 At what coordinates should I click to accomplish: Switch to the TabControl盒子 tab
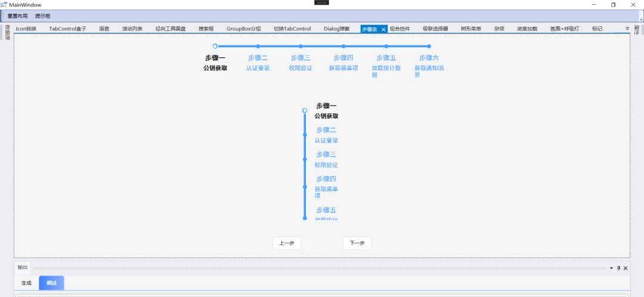[67, 29]
